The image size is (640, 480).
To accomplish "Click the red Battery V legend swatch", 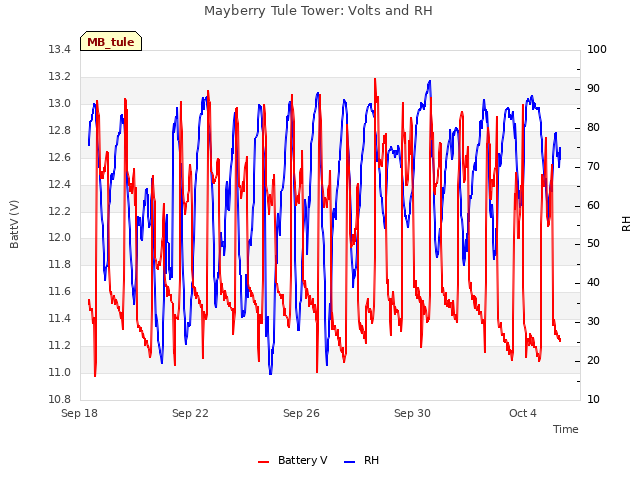I will point(264,462).
